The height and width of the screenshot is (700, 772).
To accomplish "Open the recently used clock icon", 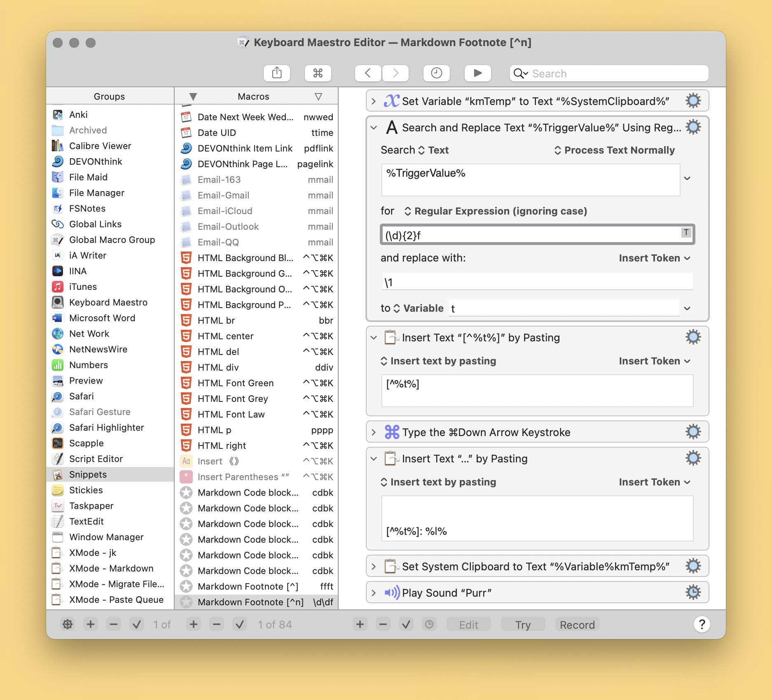I will click(x=436, y=73).
